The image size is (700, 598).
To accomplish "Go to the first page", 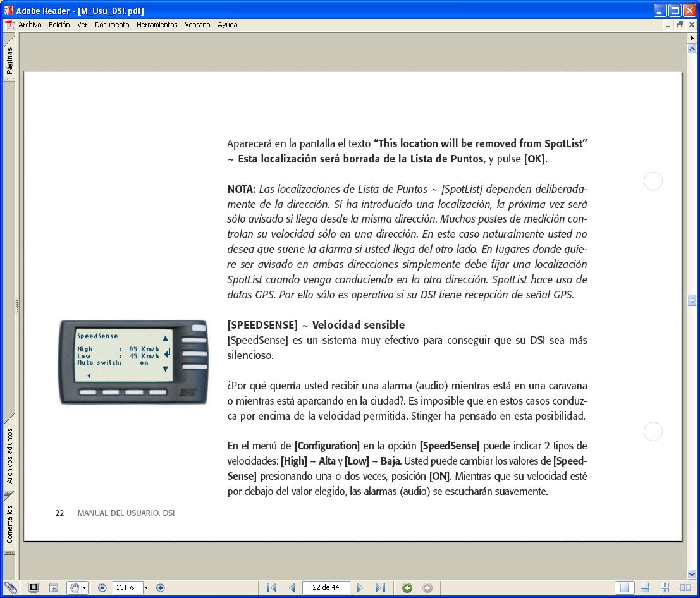I will (x=272, y=588).
